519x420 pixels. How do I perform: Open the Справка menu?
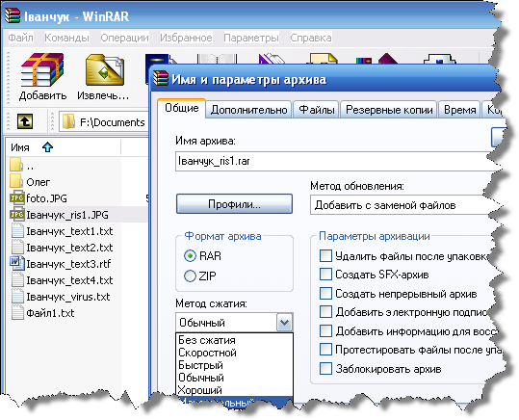pyautogui.click(x=310, y=38)
